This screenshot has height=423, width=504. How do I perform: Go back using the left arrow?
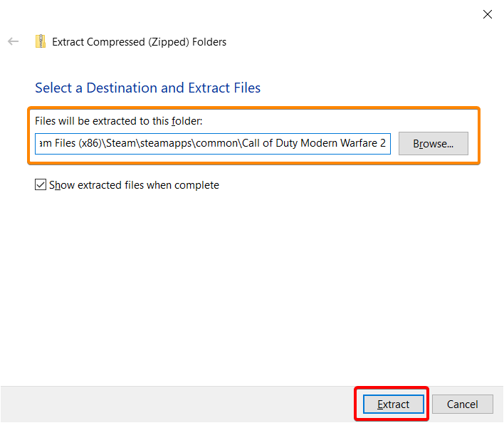(14, 41)
